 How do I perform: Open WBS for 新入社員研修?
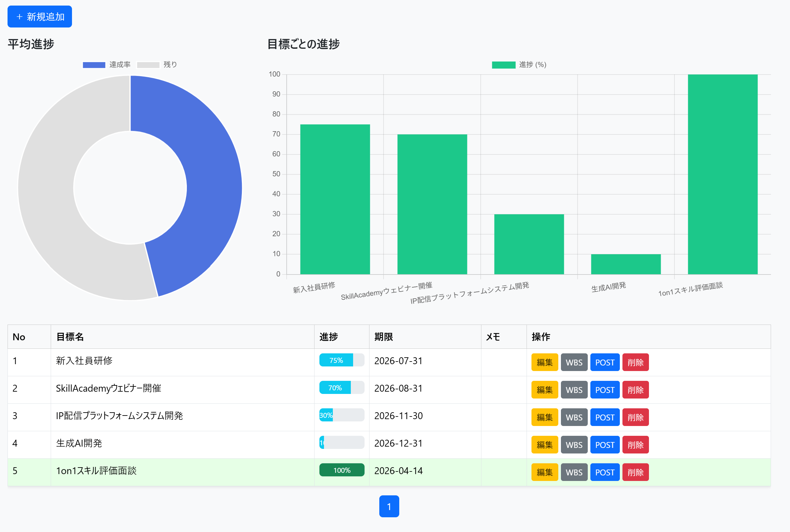[574, 362]
